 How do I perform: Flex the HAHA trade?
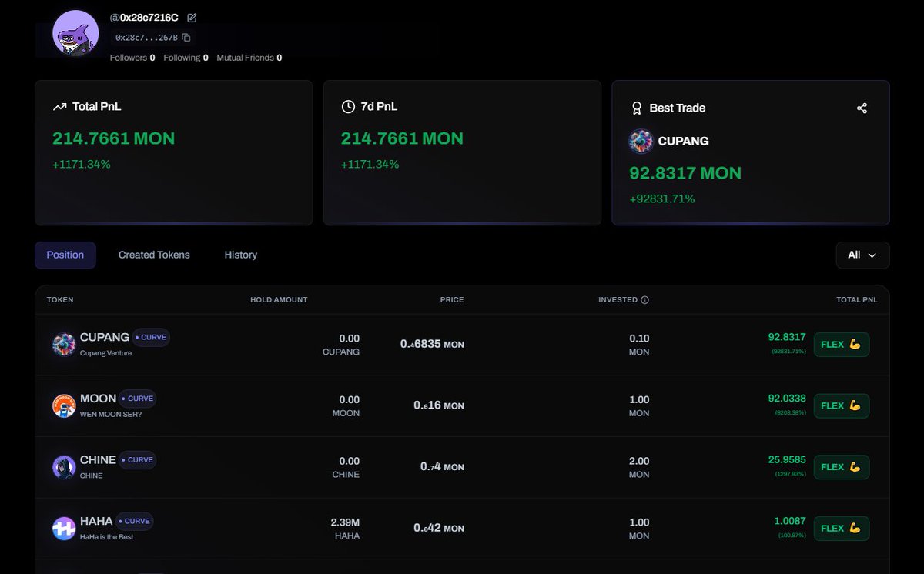[841, 529]
